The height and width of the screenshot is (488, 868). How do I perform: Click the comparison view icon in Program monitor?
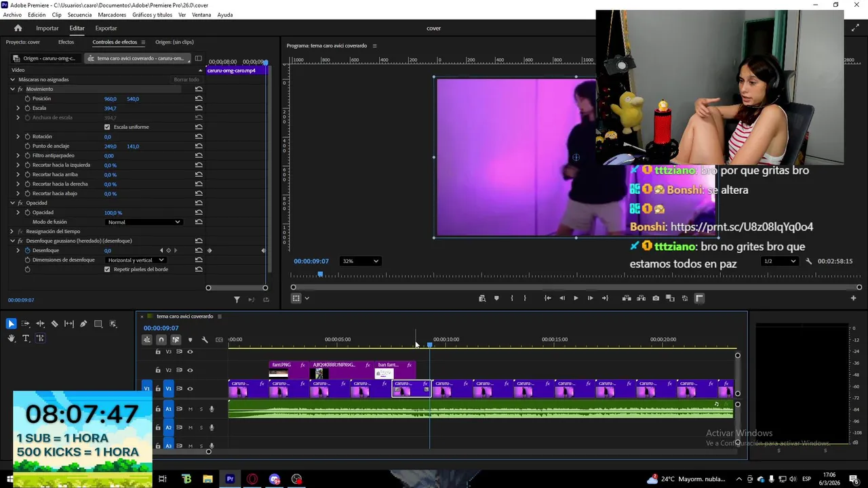click(x=670, y=298)
